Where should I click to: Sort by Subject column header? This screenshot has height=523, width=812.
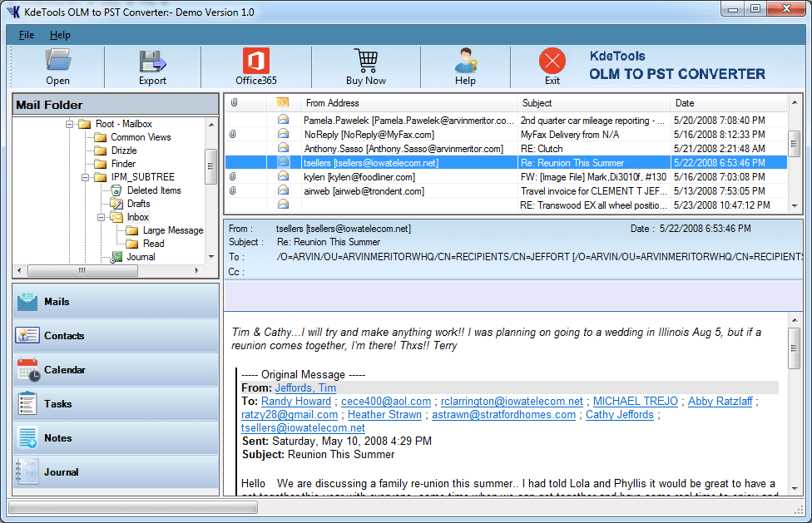(x=593, y=103)
